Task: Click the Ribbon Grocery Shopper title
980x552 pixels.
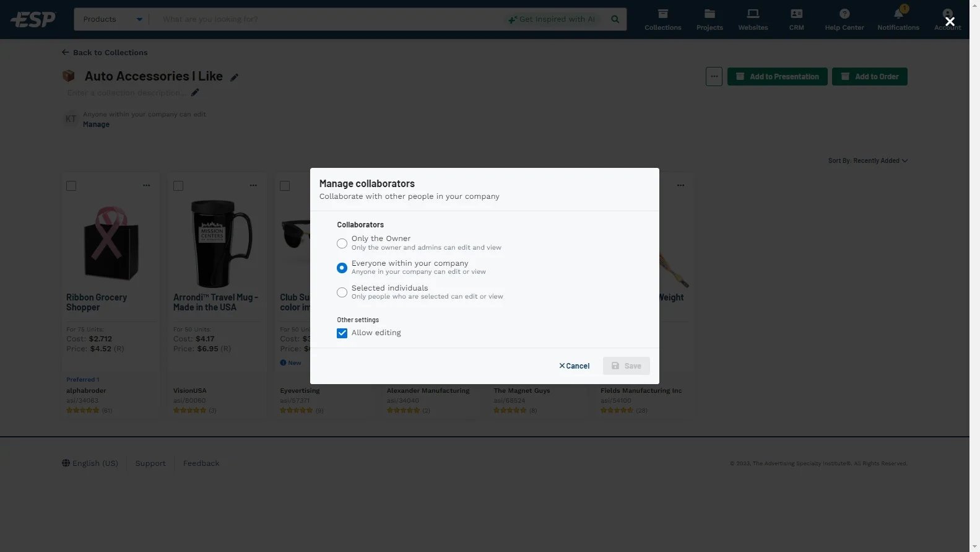Action: [97, 302]
